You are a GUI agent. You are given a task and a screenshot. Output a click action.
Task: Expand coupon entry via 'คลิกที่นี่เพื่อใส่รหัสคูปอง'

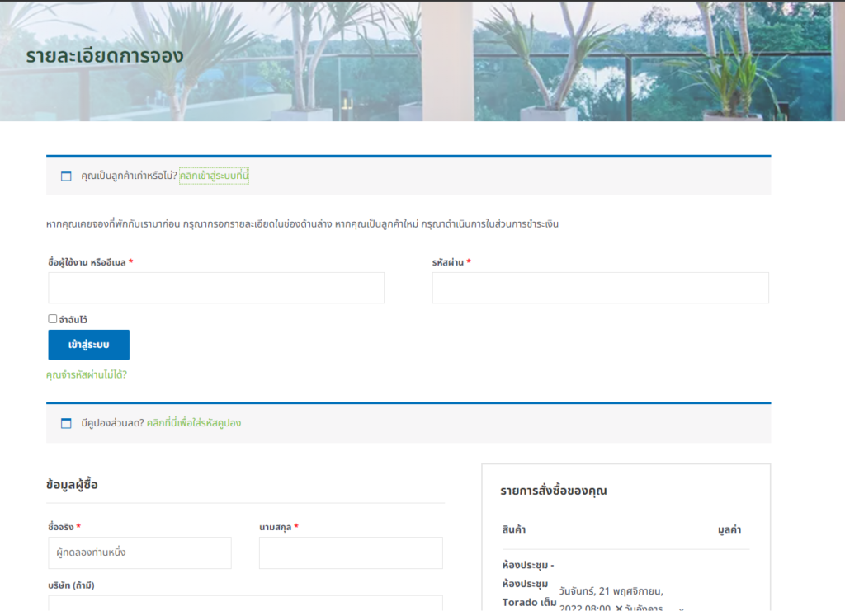(x=194, y=423)
